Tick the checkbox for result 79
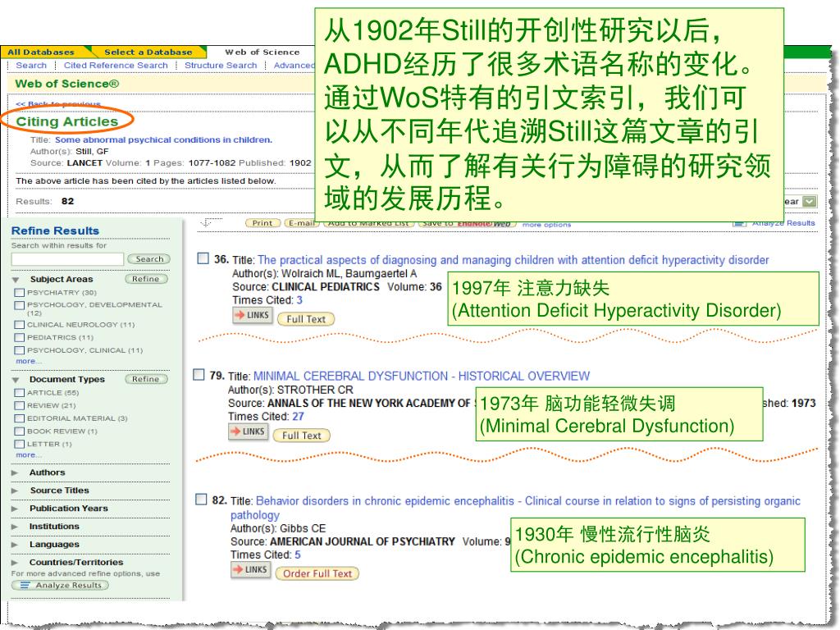Viewport: 840px width, 630px height. [199, 374]
